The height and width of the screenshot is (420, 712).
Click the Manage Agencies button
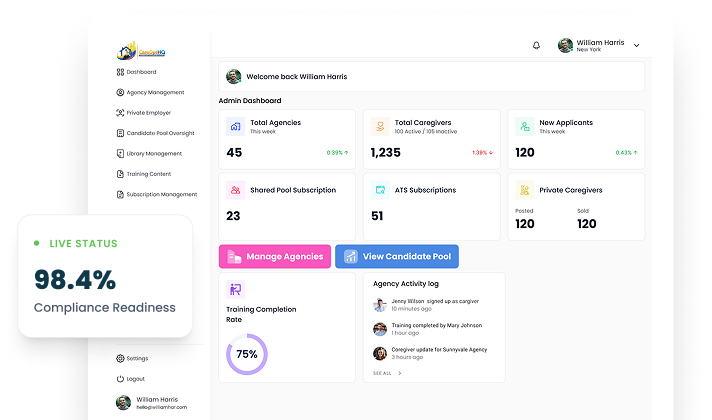(275, 257)
